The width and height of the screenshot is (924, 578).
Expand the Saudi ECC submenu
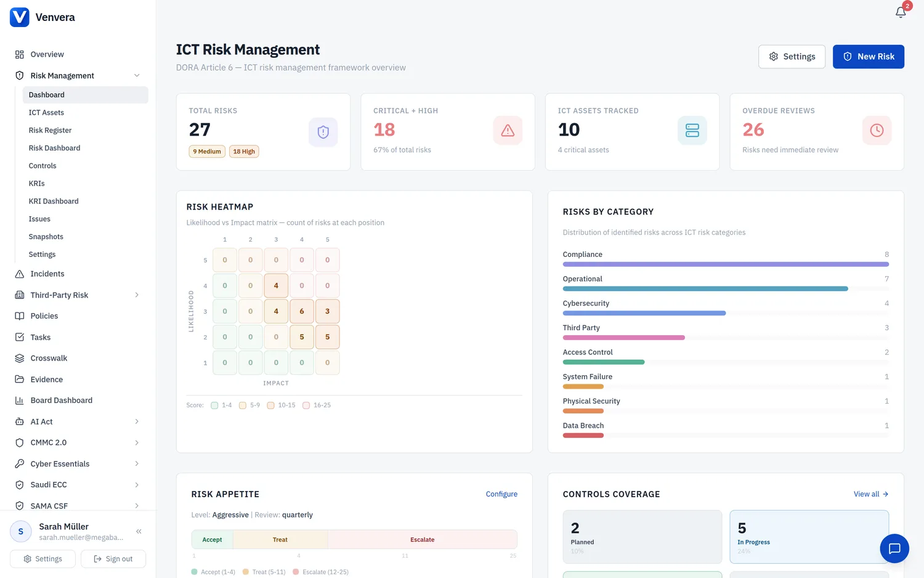tap(137, 485)
